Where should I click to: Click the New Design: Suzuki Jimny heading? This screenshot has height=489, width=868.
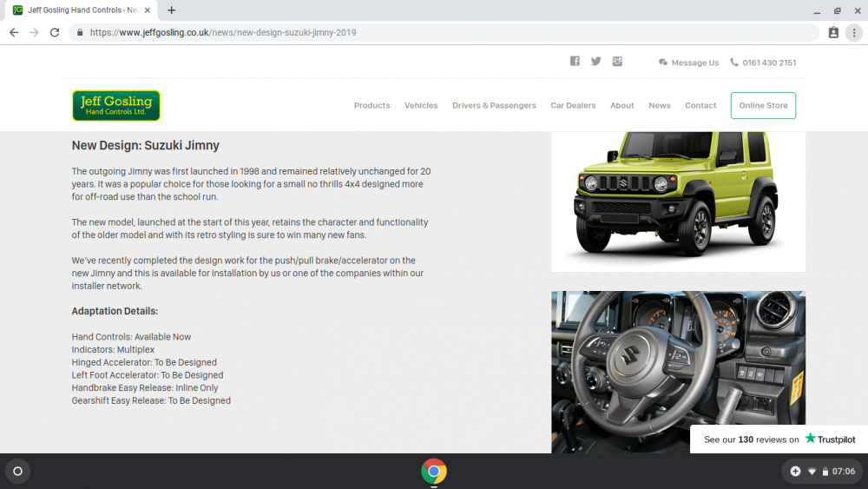[146, 145]
